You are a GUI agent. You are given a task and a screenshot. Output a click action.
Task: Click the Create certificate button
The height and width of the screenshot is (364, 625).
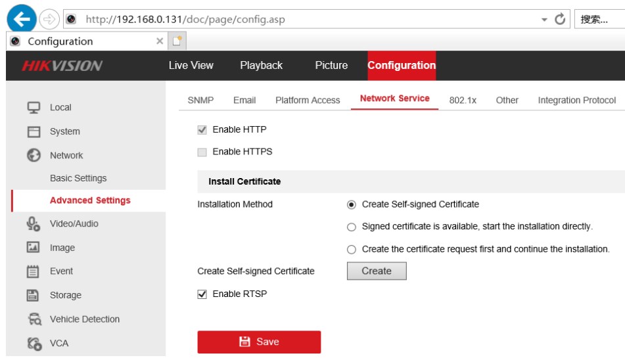pyautogui.click(x=377, y=271)
